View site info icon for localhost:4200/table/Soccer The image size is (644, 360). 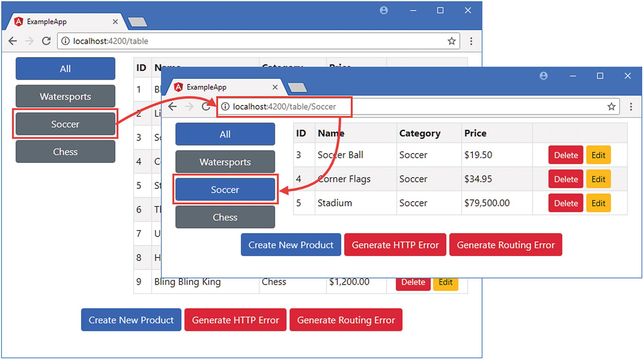[225, 106]
